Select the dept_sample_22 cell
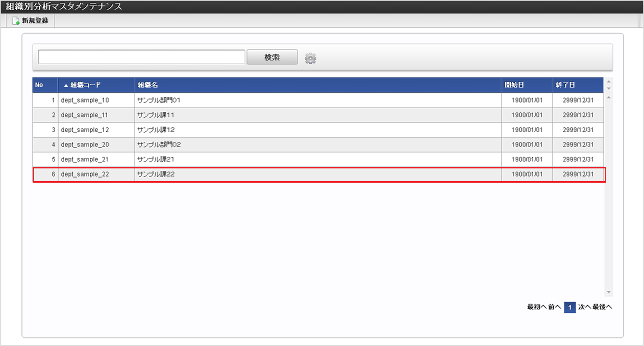Viewport: 644px width, 346px height. pos(96,174)
